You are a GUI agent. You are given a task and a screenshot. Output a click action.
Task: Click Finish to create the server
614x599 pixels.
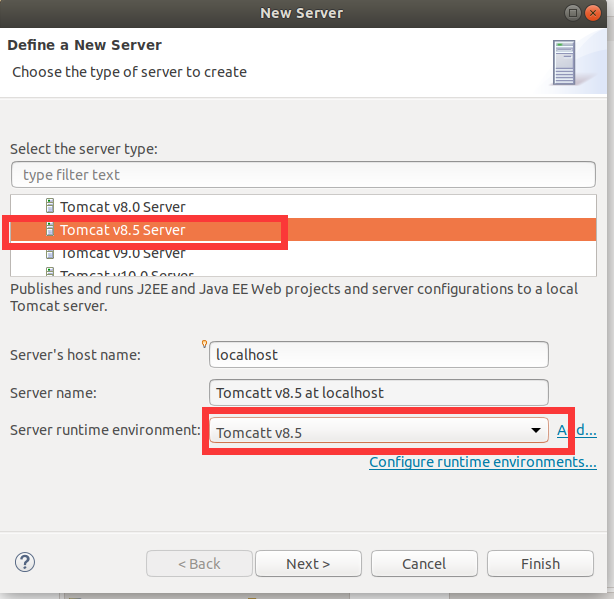coord(540,564)
